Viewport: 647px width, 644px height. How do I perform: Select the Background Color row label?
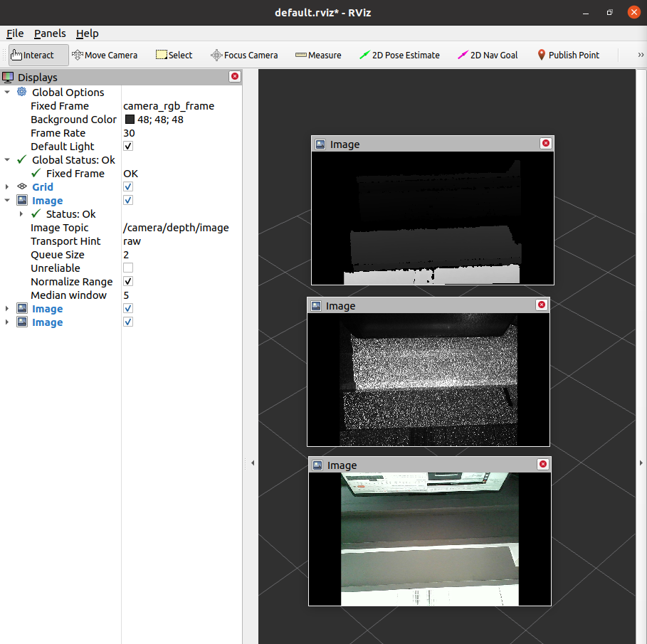[x=73, y=120]
